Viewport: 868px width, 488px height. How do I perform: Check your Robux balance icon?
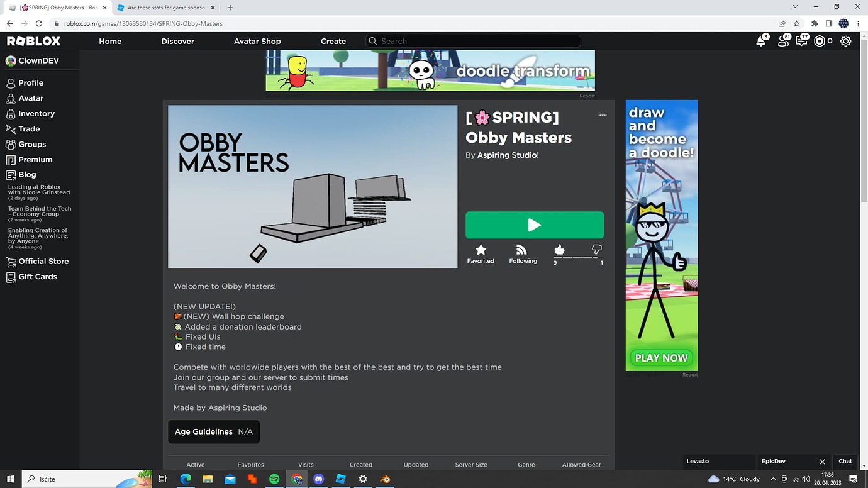pos(818,40)
